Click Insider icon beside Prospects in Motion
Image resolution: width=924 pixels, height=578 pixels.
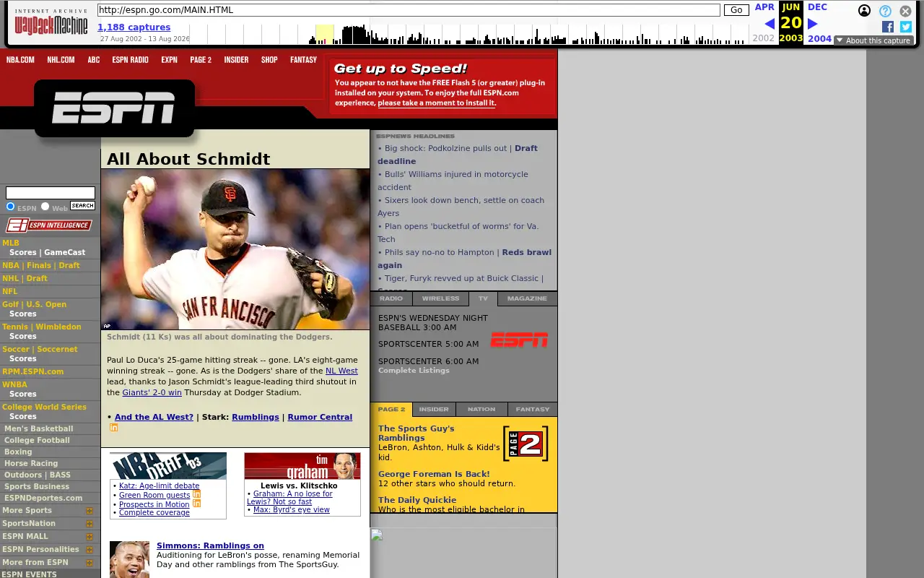point(196,504)
